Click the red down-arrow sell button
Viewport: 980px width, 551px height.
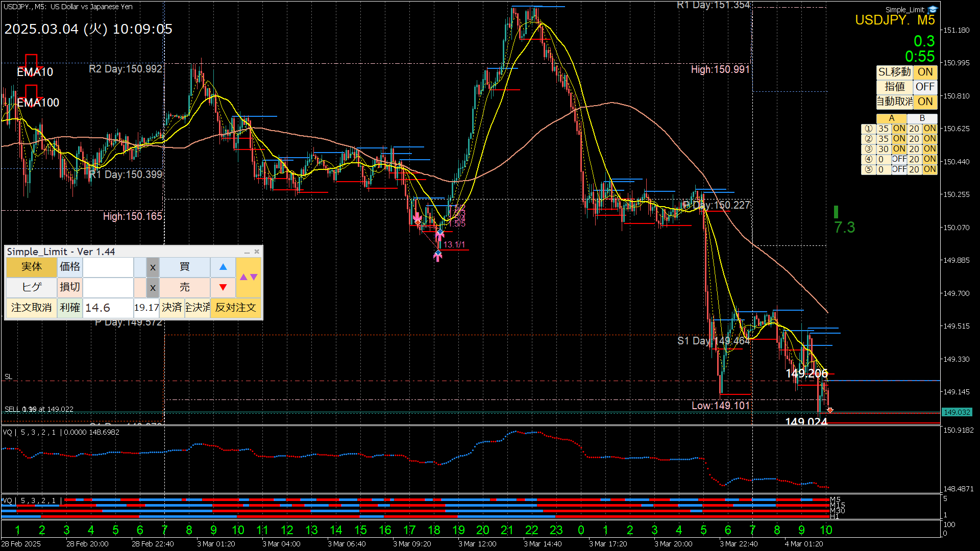coord(223,287)
